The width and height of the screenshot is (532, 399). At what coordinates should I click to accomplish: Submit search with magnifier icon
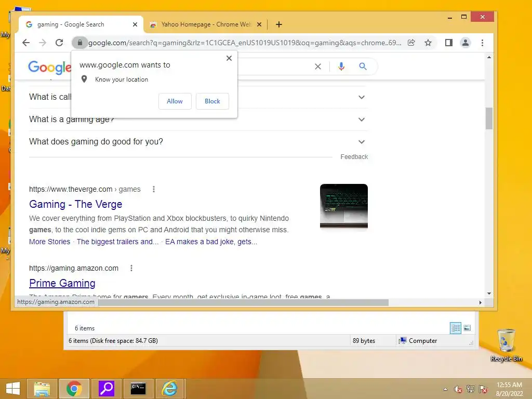coord(363,66)
